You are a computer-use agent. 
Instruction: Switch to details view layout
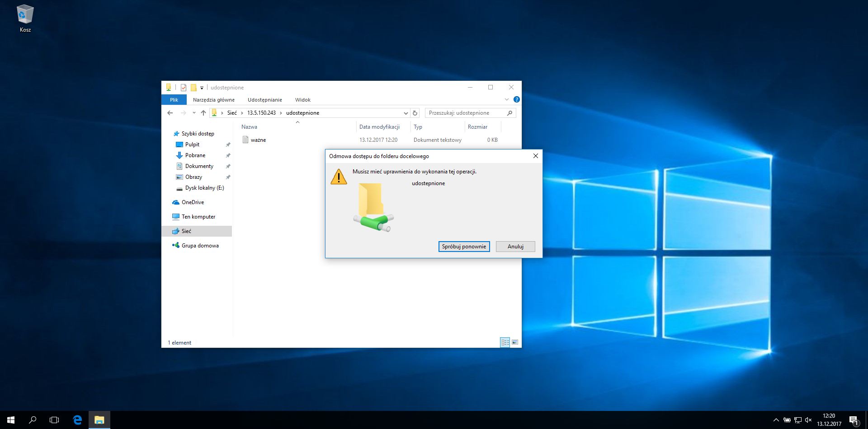click(x=505, y=342)
